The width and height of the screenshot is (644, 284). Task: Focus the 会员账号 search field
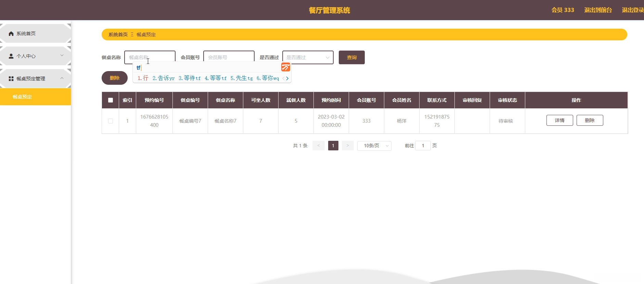[229, 57]
